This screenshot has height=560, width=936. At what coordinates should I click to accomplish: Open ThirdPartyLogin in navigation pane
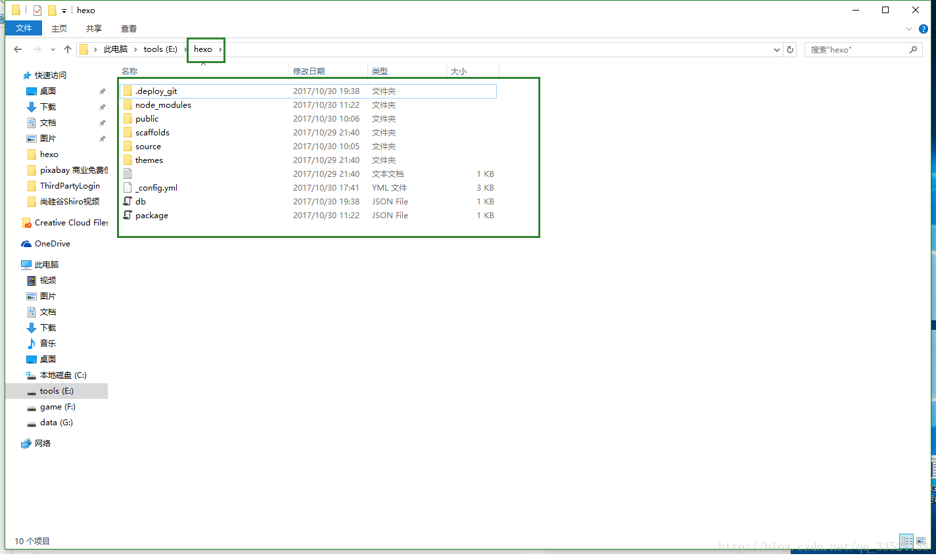tap(70, 186)
